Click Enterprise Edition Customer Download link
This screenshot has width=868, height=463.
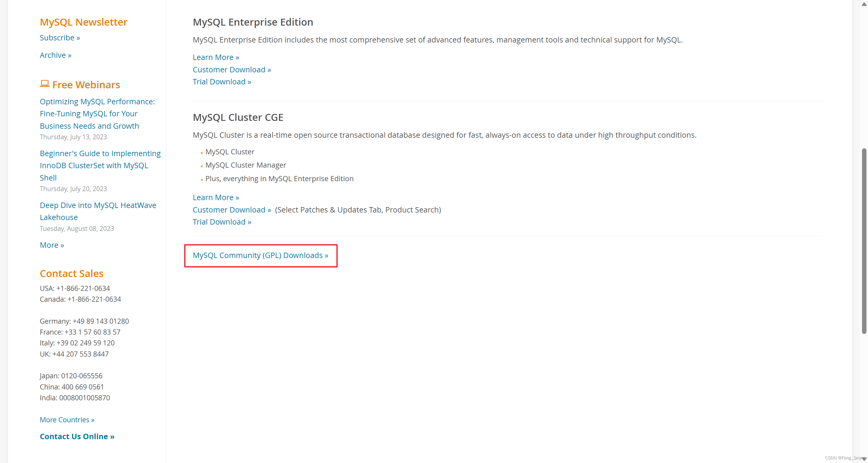(x=232, y=70)
